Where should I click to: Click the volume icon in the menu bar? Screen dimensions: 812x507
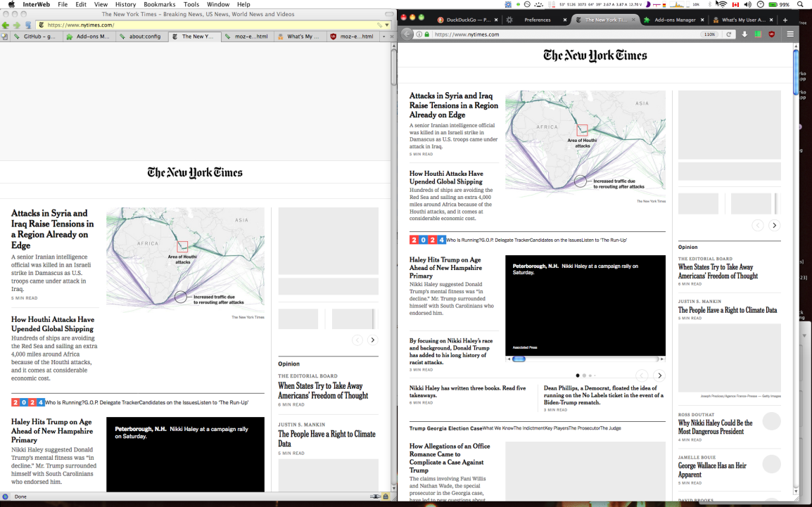(747, 4)
